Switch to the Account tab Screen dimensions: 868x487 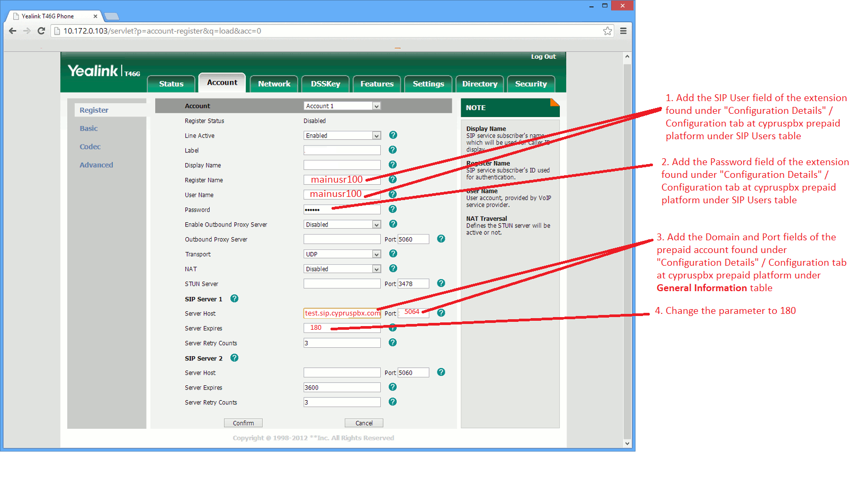pos(222,83)
